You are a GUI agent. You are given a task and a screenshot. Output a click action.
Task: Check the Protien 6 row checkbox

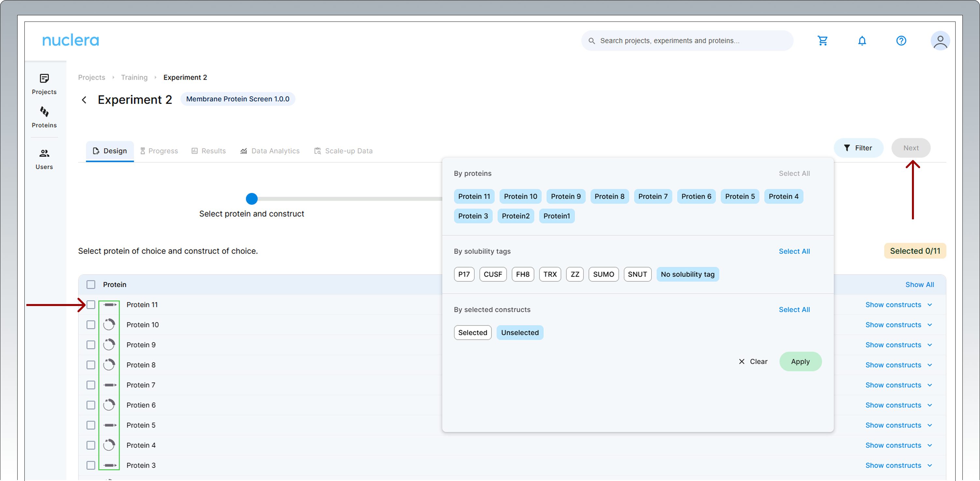pyautogui.click(x=91, y=405)
